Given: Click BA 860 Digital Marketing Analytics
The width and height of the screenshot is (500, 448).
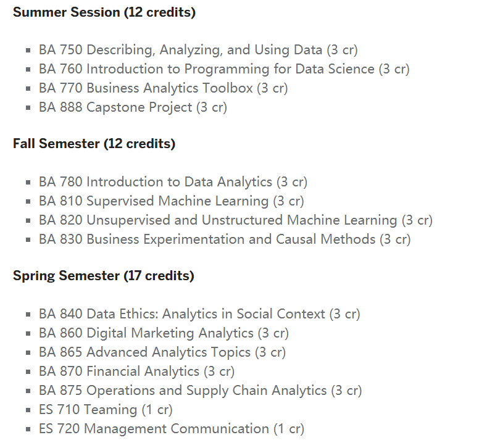Looking at the screenshot, I should (x=164, y=333).
